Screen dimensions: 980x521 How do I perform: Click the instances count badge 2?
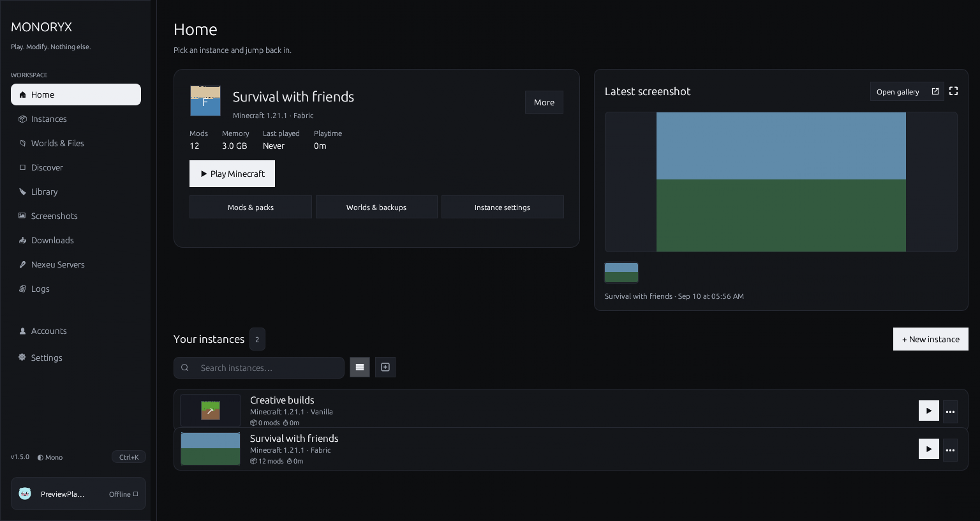(x=257, y=339)
